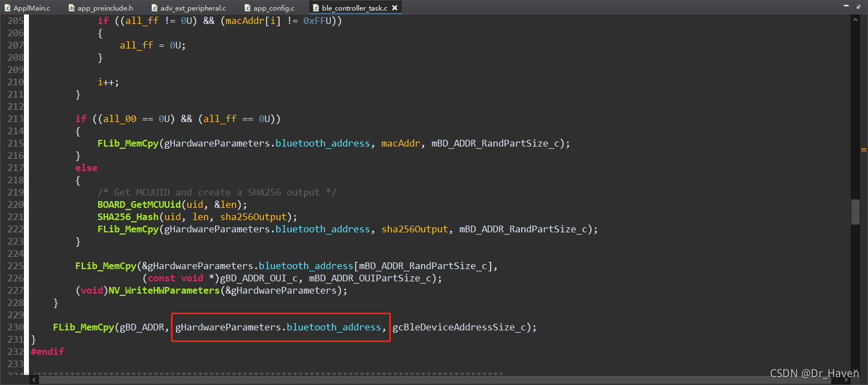Click the C file icon on ApplMain.c tab

[x=8, y=8]
